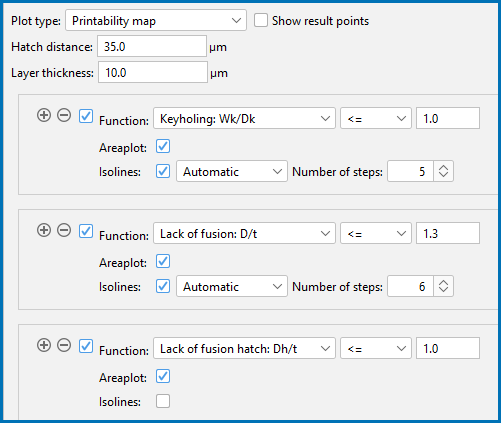Click the 1.3 threshold value field
The height and width of the screenshot is (423, 501).
coord(448,233)
